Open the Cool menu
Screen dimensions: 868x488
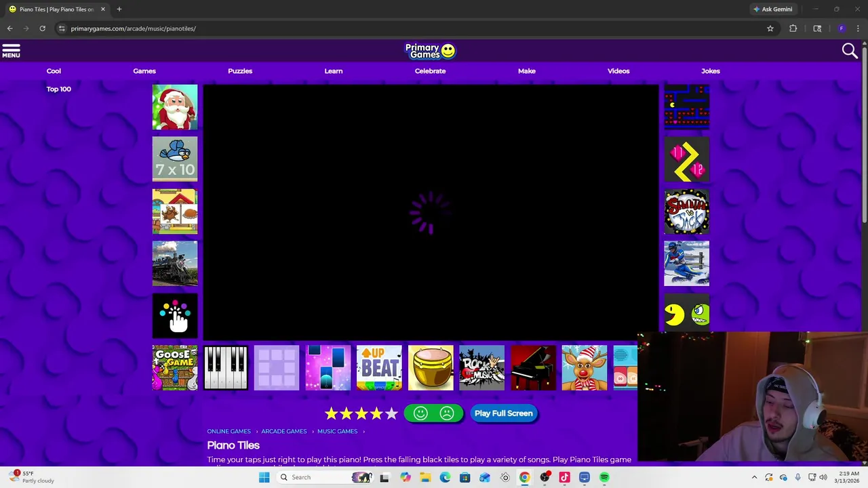pos(54,70)
